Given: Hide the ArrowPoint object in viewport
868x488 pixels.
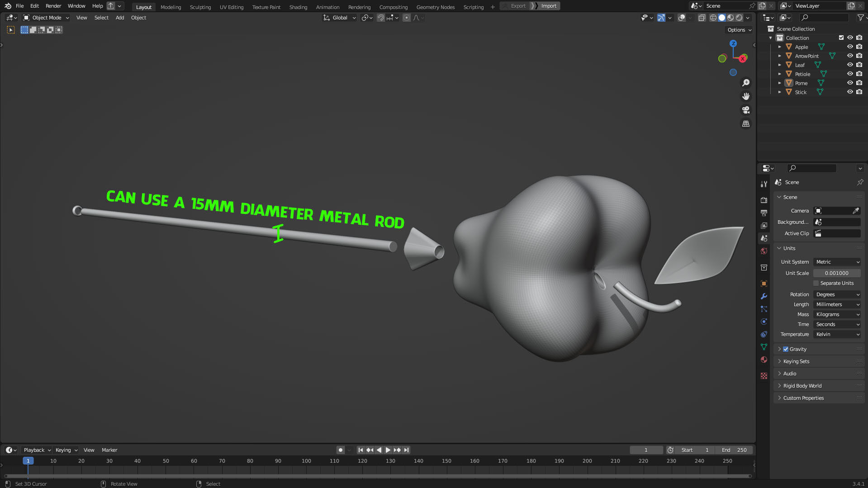Looking at the screenshot, I should (850, 56).
